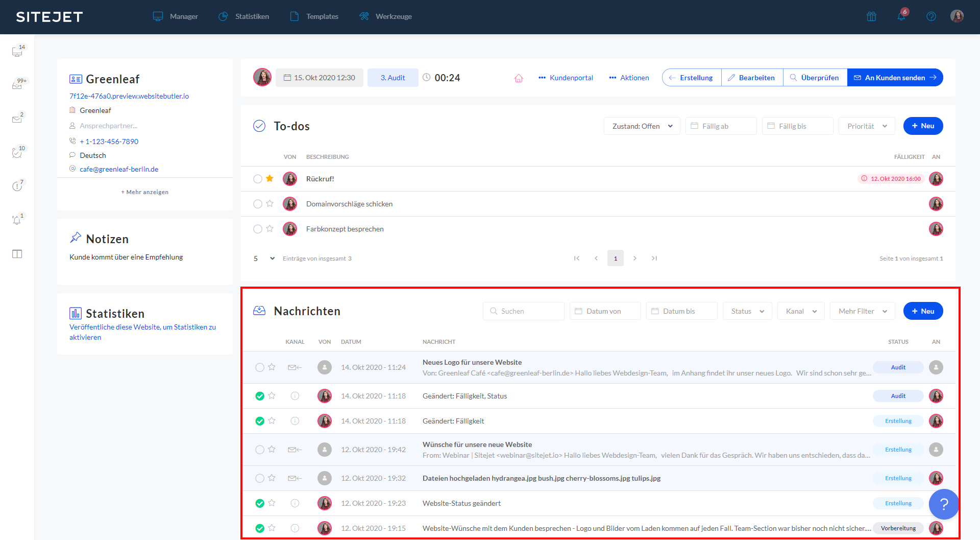Open Manager in top navigation

(x=176, y=16)
